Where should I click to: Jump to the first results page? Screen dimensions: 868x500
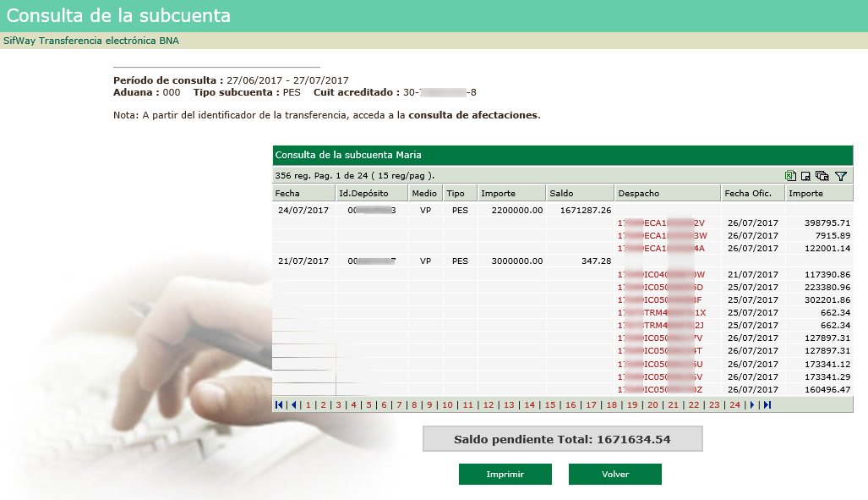point(280,405)
